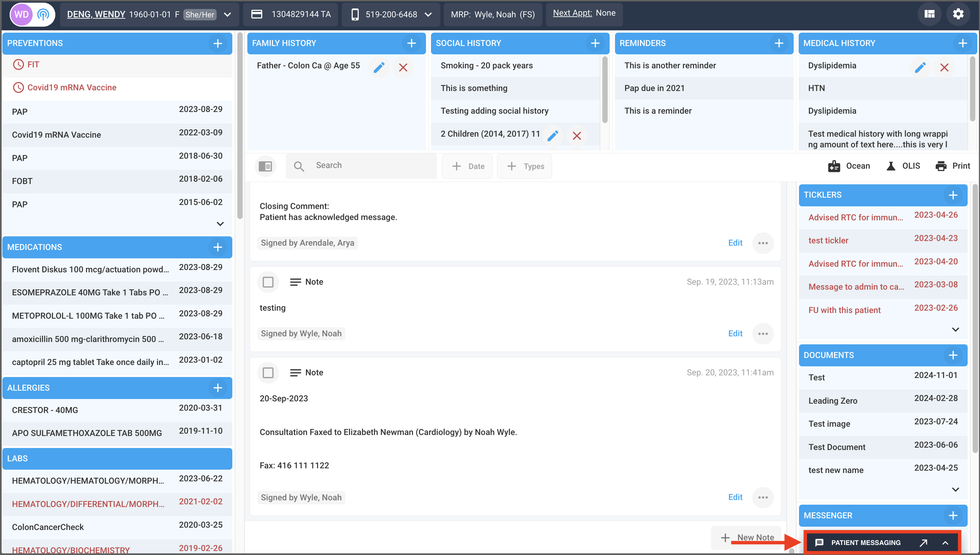Open settings gear icon in header

[x=958, y=14]
